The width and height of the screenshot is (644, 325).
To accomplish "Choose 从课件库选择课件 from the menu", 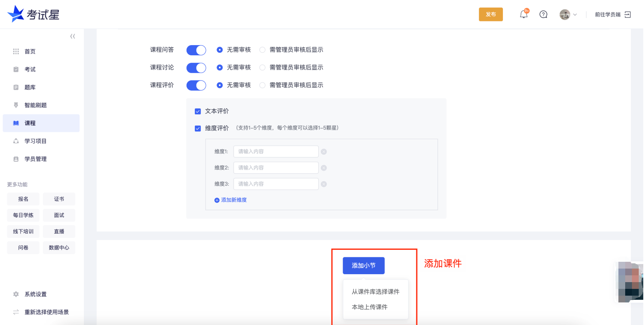I will (375, 292).
